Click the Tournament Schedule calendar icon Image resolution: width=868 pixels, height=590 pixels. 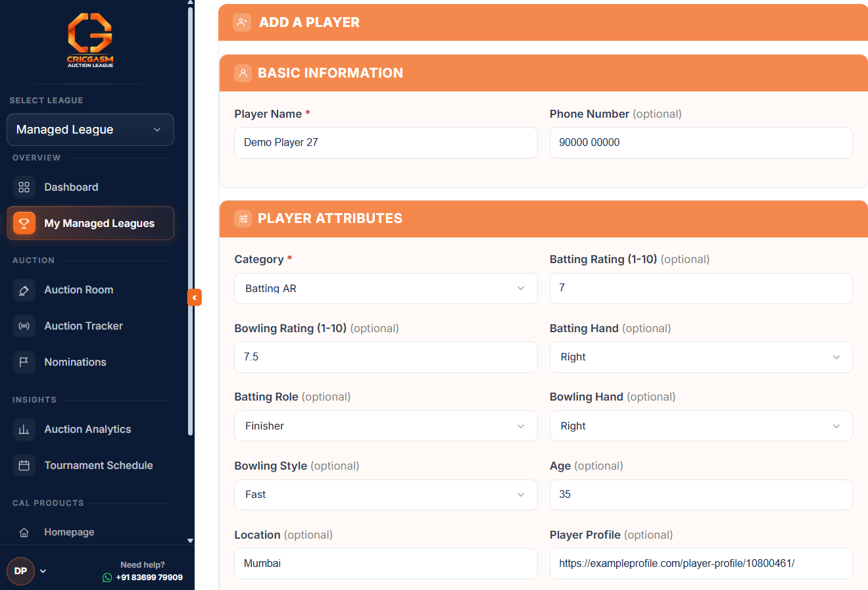[24, 465]
